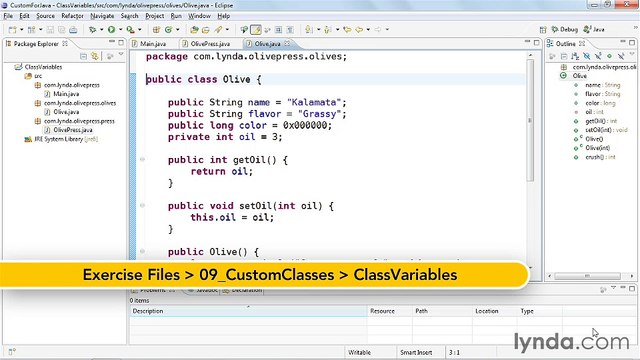Run the program with green Run icon
Image resolution: width=640 pixels, height=360 pixels.
(111, 30)
